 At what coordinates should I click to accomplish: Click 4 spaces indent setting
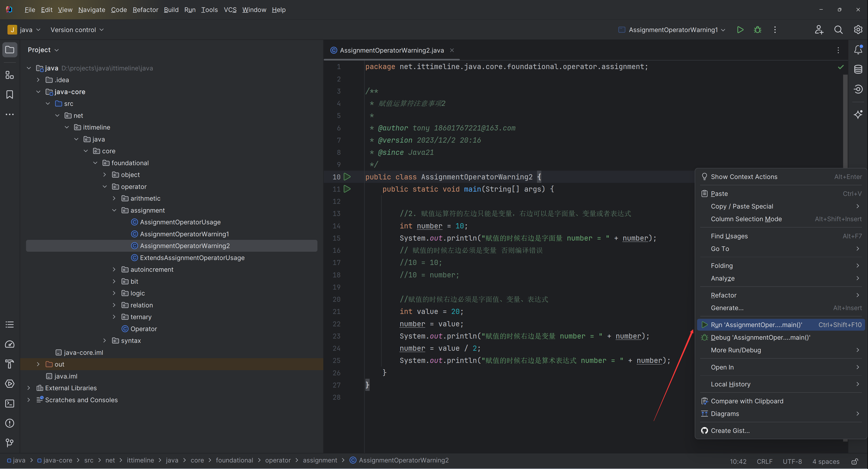(x=826, y=461)
